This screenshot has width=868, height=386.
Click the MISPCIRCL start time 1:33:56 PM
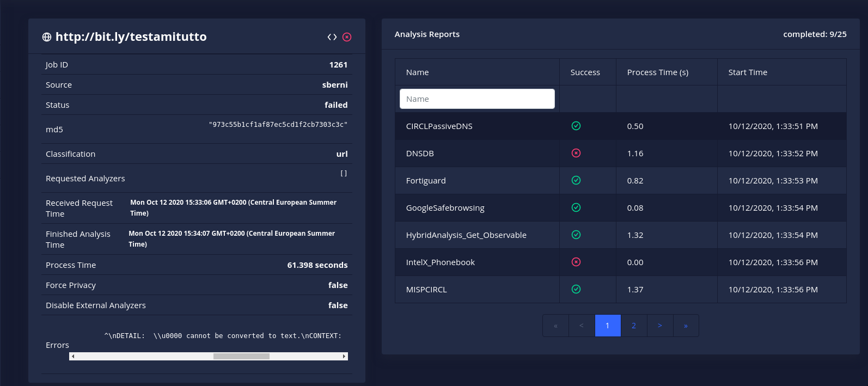point(773,290)
